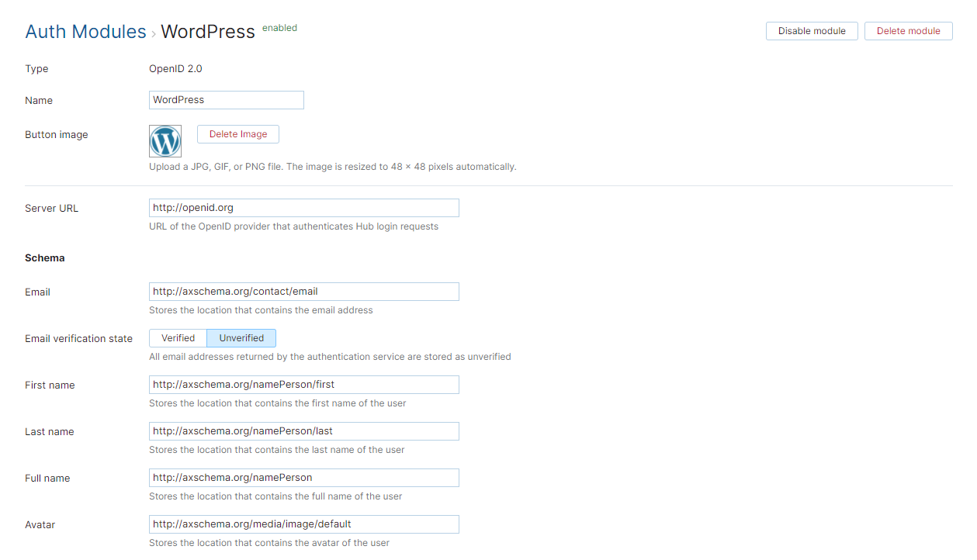Open the Auth Modules breadcrumb link
The height and width of the screenshot is (560, 977).
tap(85, 31)
